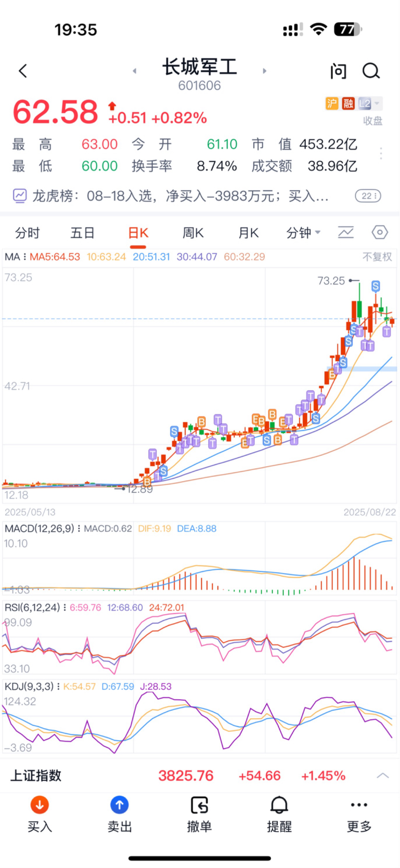The height and width of the screenshot is (868, 400).
Task: Go to previous stock with left triangle
Action: coord(135,71)
